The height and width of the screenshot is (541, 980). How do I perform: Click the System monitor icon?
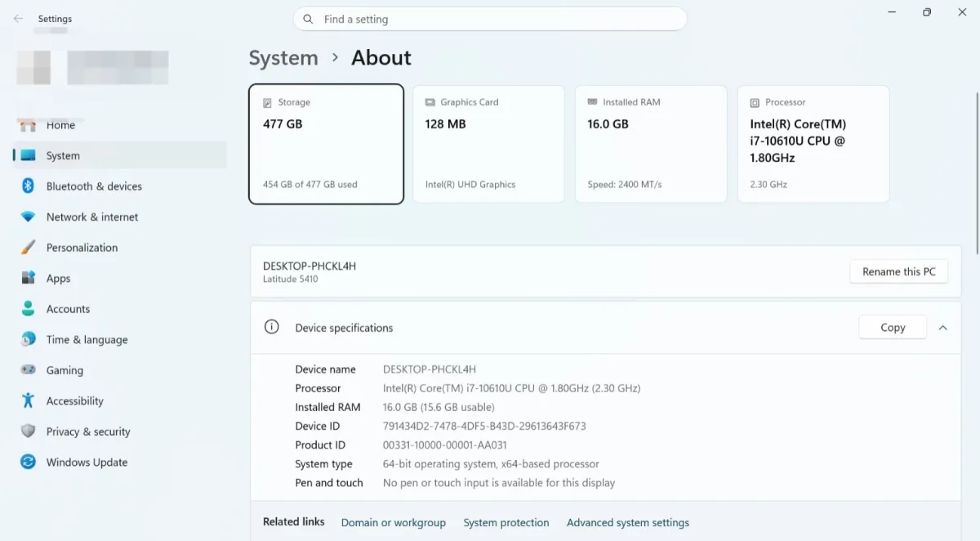[28, 155]
